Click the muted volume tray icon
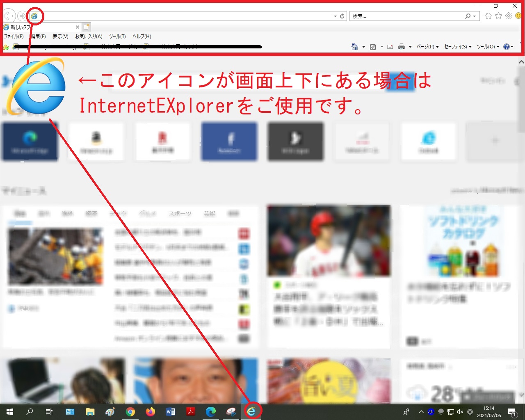The width and height of the screenshot is (525, 420). pyautogui.click(x=460, y=411)
